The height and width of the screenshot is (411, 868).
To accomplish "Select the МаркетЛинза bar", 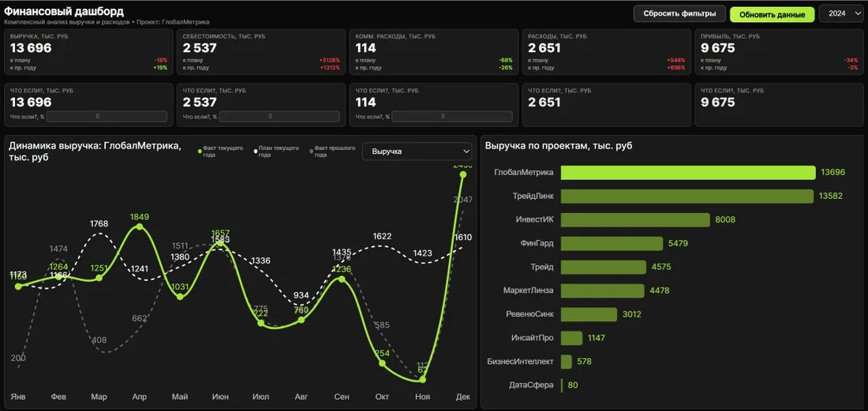I will click(x=602, y=290).
